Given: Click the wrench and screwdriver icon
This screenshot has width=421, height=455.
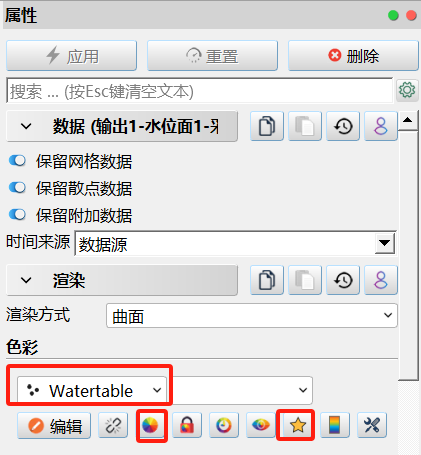Looking at the screenshot, I should pos(372,426).
